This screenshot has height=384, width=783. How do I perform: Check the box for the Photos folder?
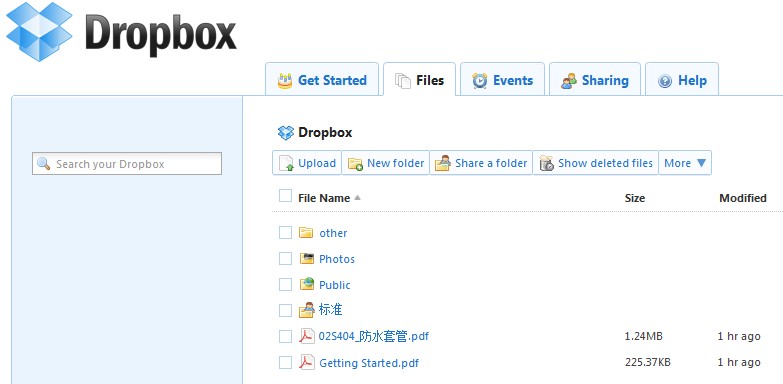coord(285,258)
